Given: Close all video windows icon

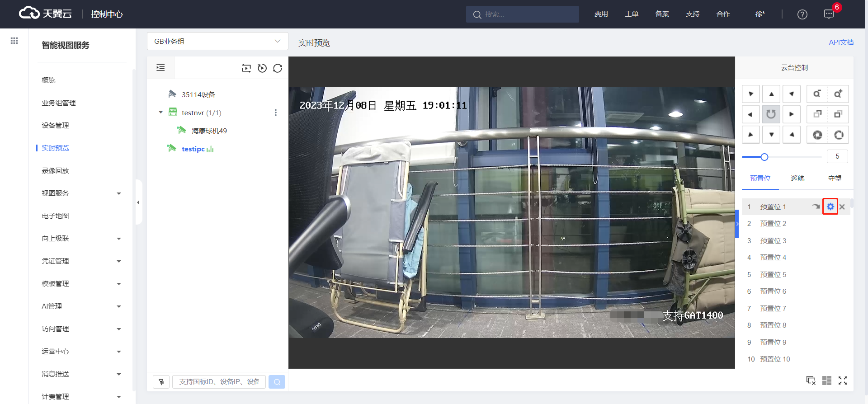Looking at the screenshot, I should pos(811,381).
